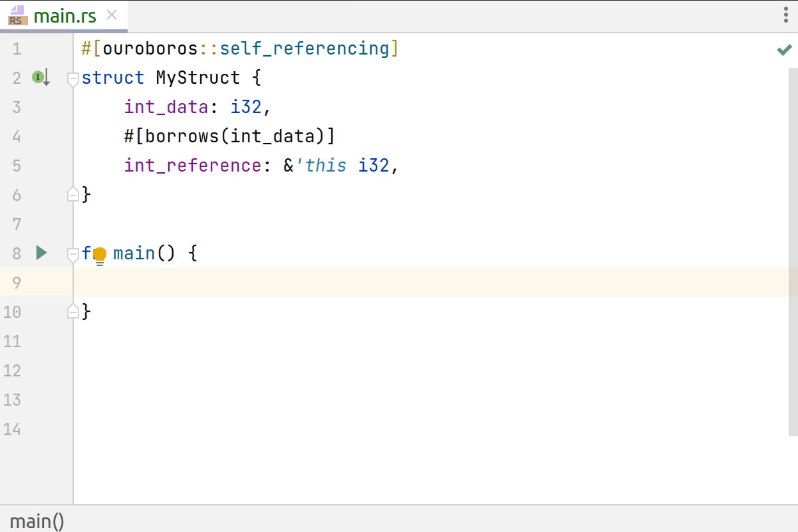Click the vertical scrollbar on the right edge
Viewport: 798px width, 532px height.
coord(793,253)
